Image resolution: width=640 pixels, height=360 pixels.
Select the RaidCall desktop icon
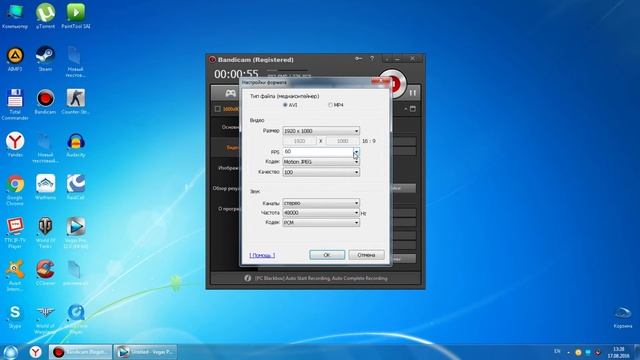pos(76,187)
